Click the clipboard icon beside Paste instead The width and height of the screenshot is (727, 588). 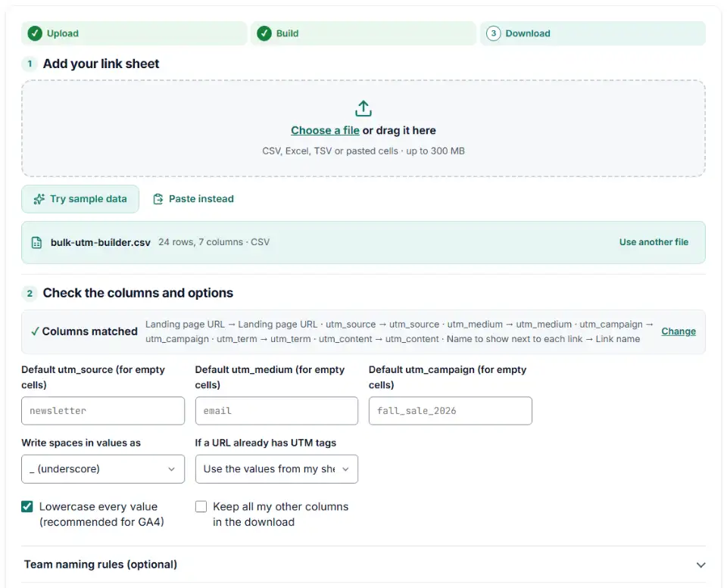158,199
